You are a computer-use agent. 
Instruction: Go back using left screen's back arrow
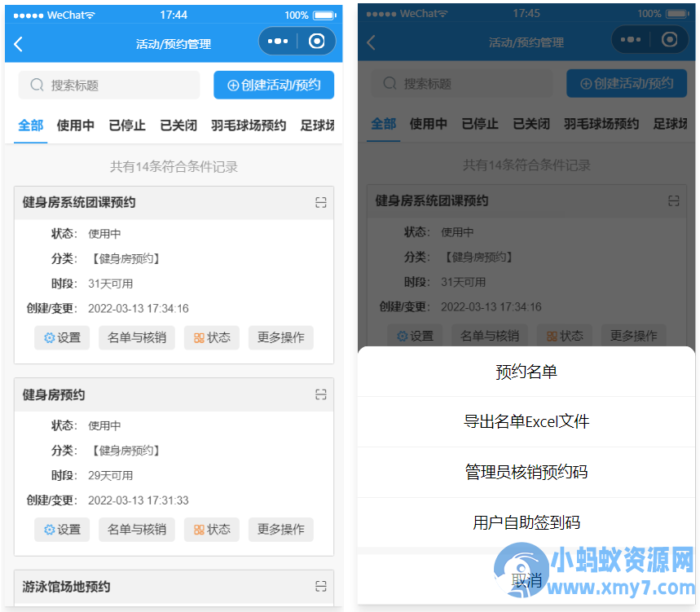[x=18, y=44]
